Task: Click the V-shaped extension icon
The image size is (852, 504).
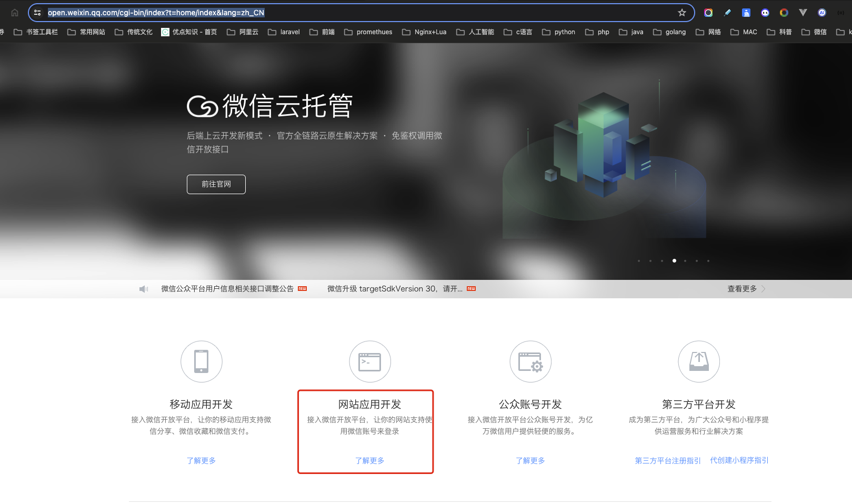Action: tap(803, 13)
